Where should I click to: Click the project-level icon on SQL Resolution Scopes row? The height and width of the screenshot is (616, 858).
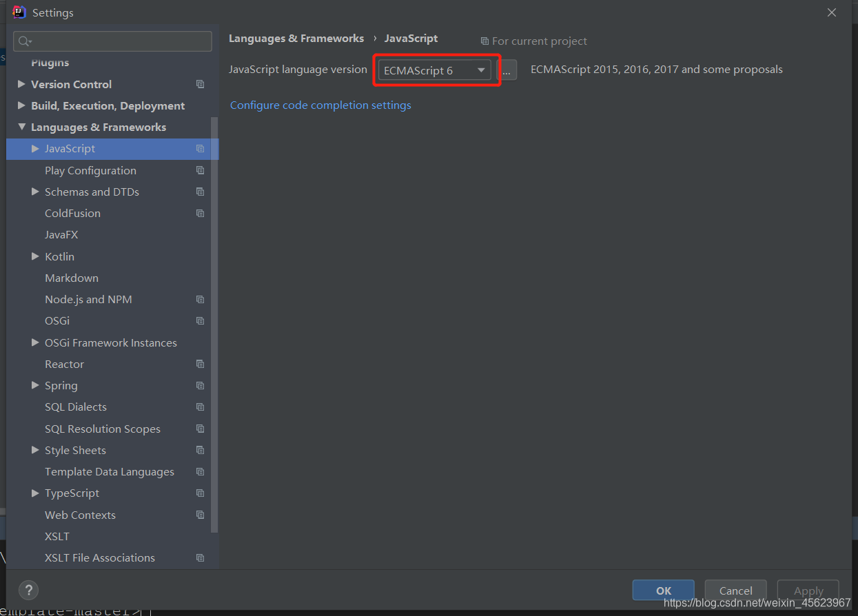(x=200, y=429)
